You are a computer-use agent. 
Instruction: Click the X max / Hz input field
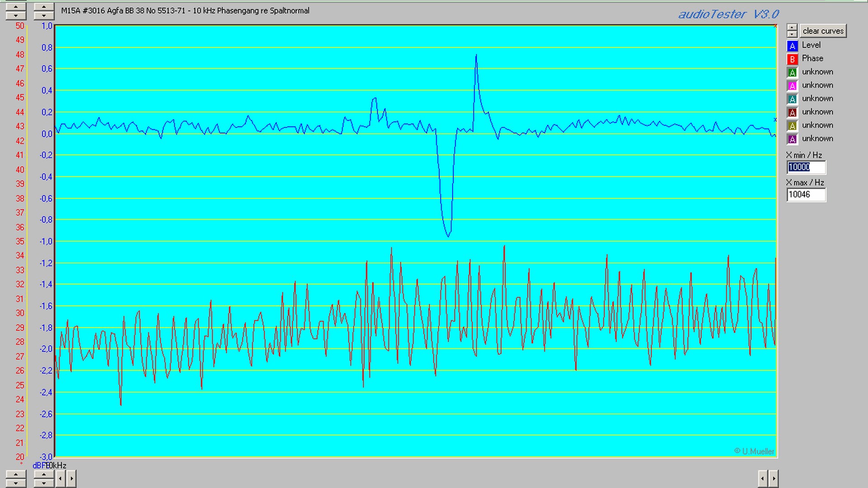[x=806, y=195]
